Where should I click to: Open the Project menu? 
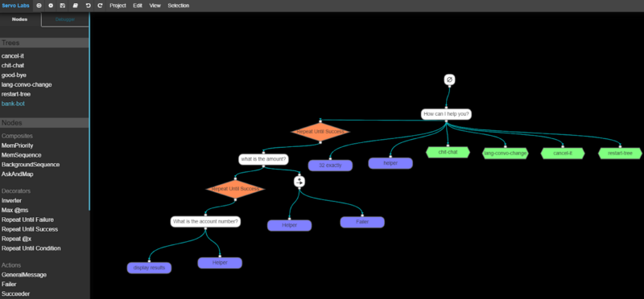(x=118, y=6)
